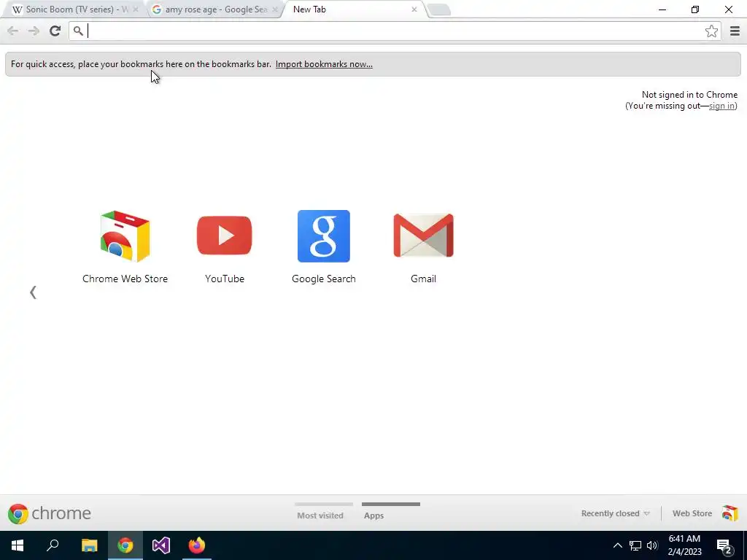The width and height of the screenshot is (747, 560).
Task: Open Firefox from the taskbar
Action: tap(197, 545)
